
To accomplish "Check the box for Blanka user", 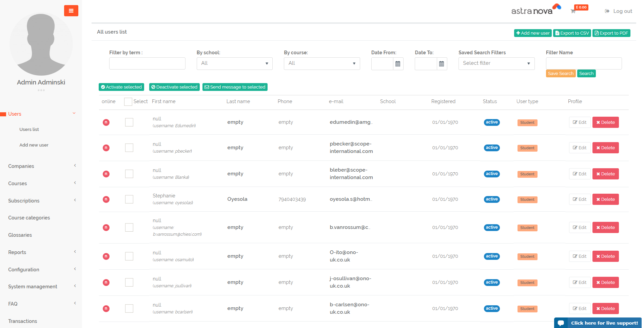I will [x=129, y=174].
